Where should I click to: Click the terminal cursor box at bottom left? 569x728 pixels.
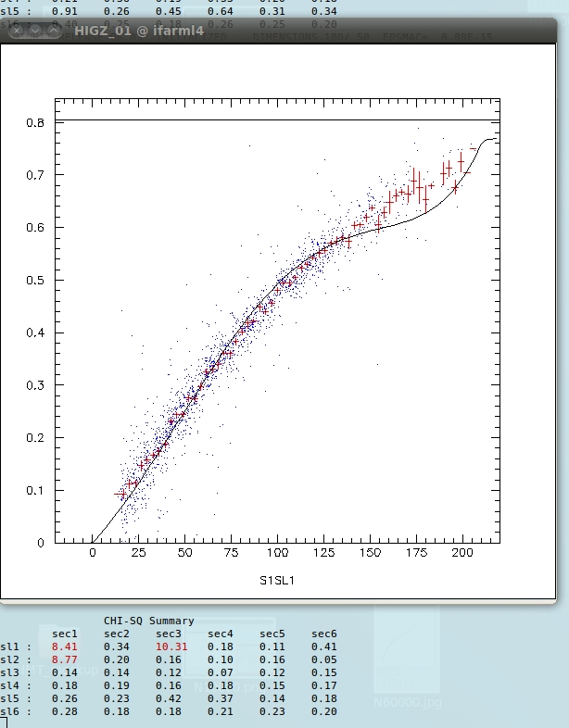click(4, 722)
